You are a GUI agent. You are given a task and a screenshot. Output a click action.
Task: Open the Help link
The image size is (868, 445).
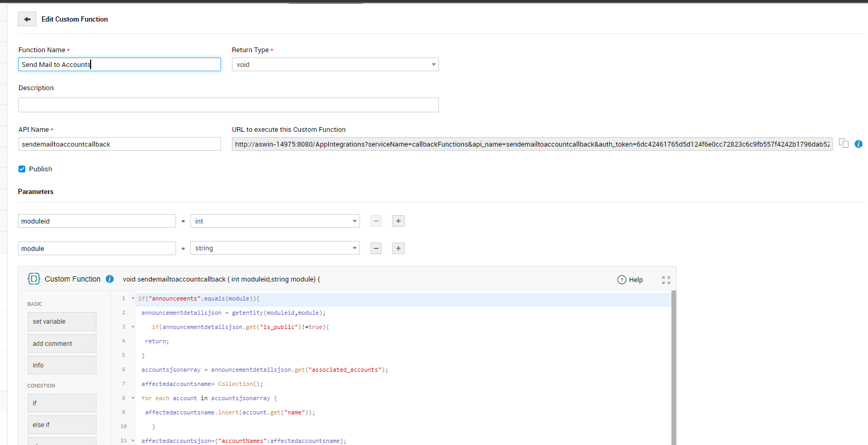pyautogui.click(x=630, y=280)
